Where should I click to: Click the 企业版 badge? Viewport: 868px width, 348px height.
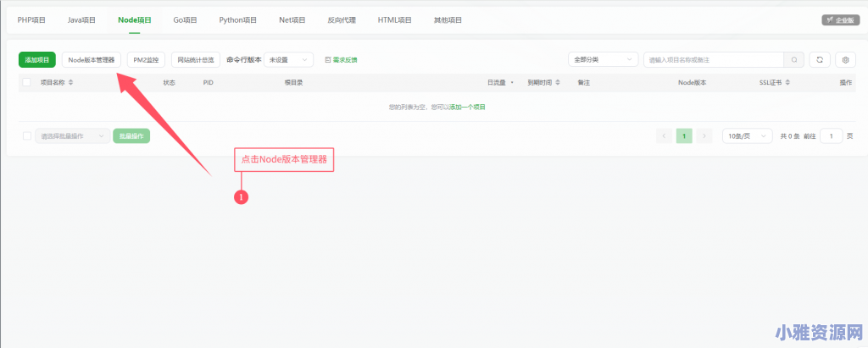click(x=840, y=20)
